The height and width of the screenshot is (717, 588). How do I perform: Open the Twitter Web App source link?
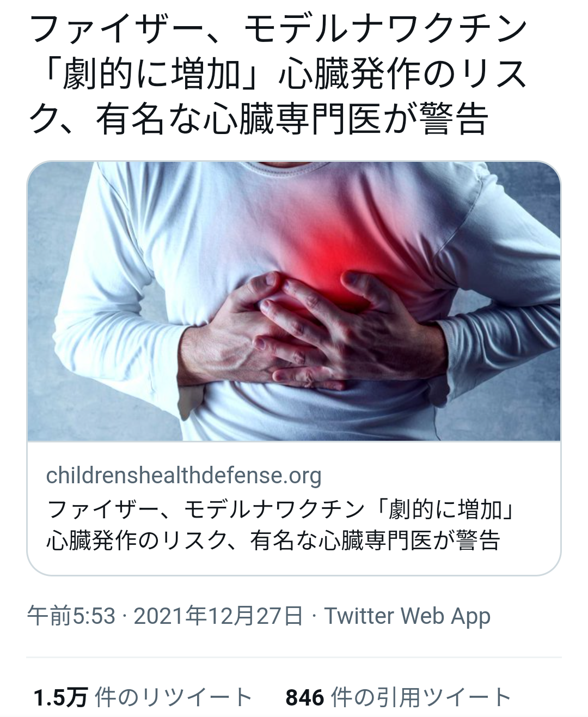407,616
